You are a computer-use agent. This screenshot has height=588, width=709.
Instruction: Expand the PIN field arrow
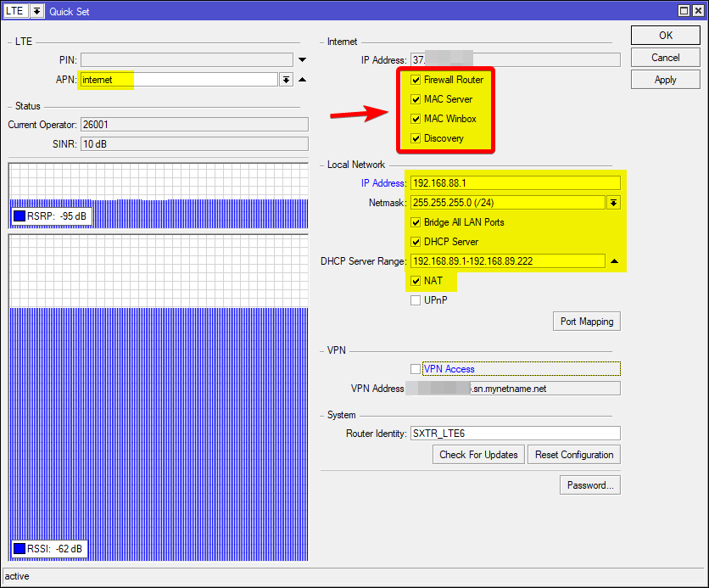click(303, 59)
